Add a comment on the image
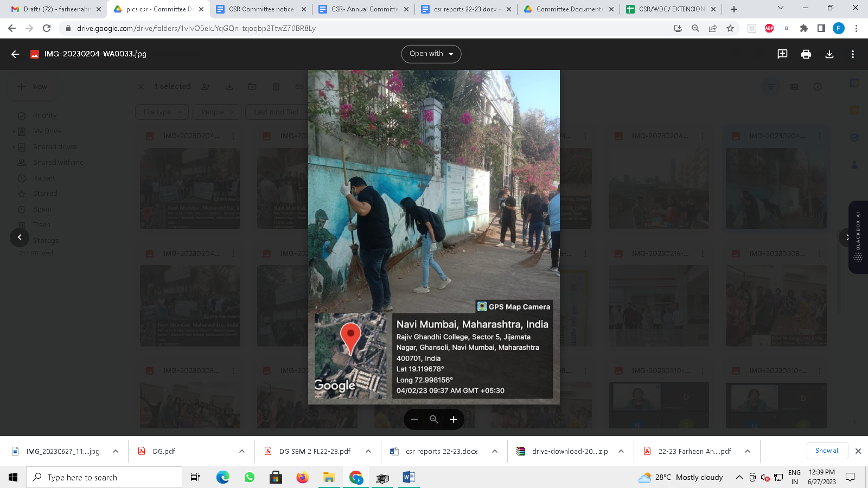Viewport: 868px width, 488px height. 782,54
